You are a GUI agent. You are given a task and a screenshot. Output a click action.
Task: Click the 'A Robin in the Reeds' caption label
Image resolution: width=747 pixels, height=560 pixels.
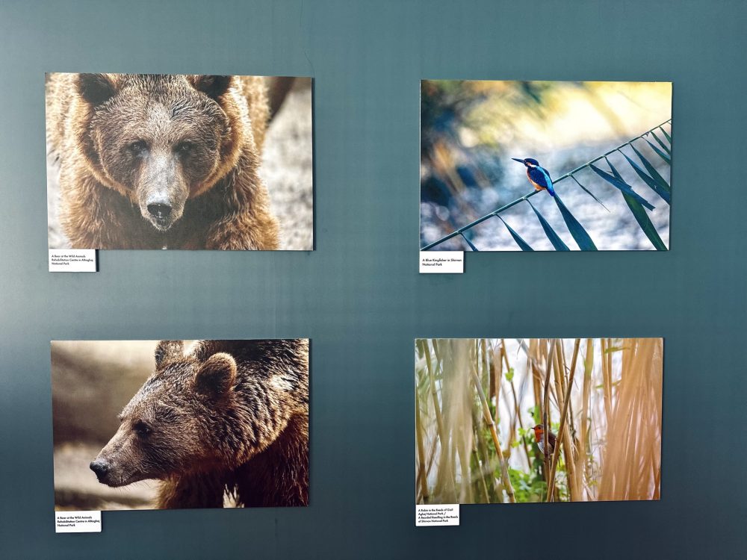click(437, 514)
